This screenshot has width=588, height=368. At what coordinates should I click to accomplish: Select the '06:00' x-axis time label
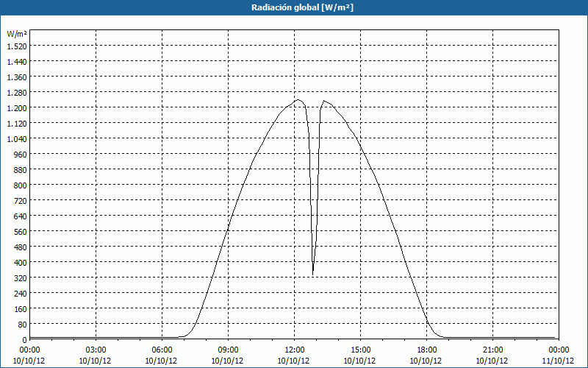(162, 350)
